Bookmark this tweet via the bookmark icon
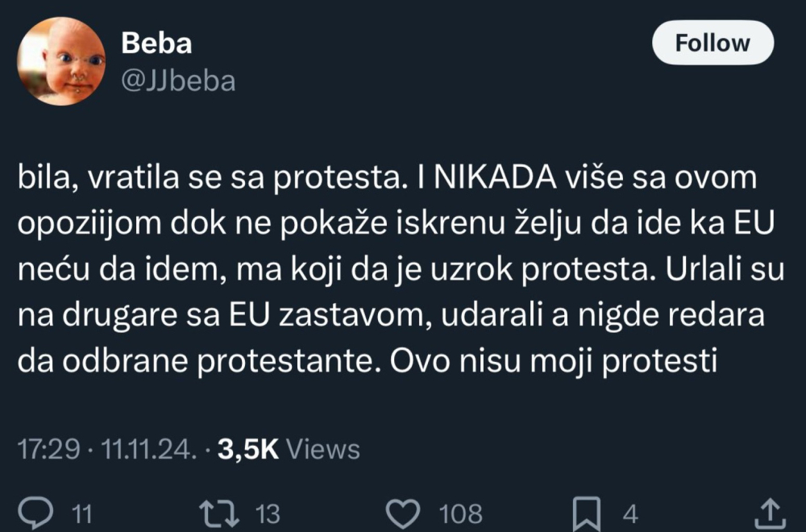 [x=586, y=512]
